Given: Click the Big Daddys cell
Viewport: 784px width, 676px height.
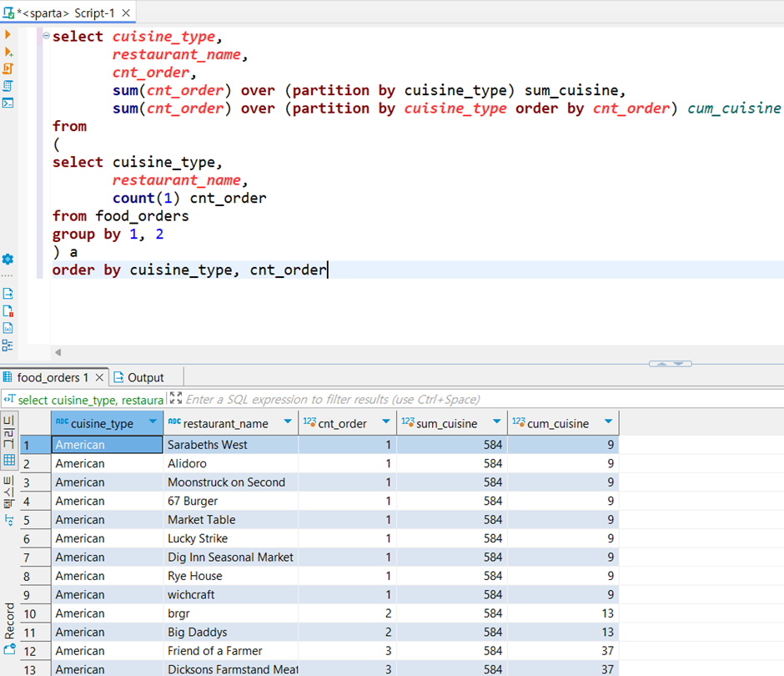Looking at the screenshot, I should [x=230, y=633].
